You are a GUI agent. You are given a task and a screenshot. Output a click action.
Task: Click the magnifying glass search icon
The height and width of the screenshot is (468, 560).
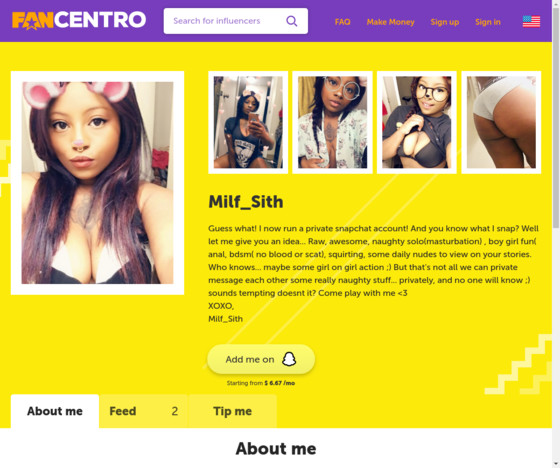pos(292,21)
